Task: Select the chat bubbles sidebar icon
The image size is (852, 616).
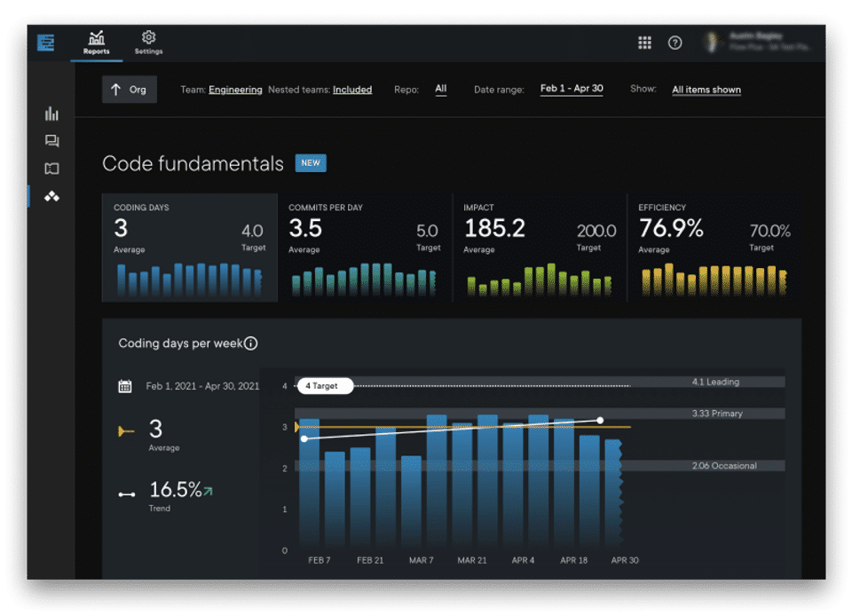Action: click(51, 141)
